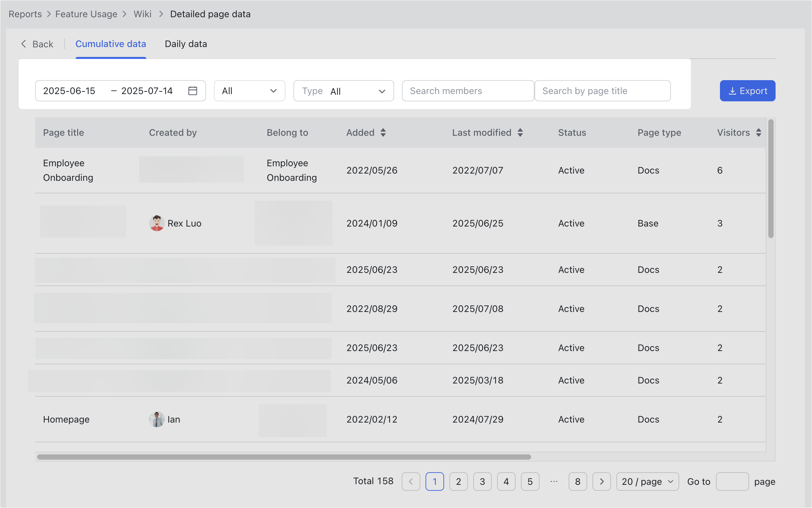The height and width of the screenshot is (508, 812).
Task: Click the Search members field
Action: pyautogui.click(x=468, y=91)
